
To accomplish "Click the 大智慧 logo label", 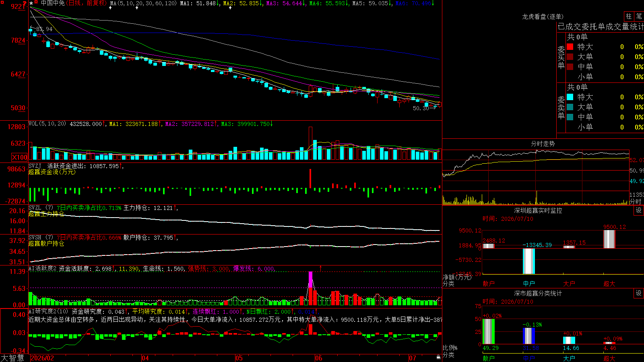I will coord(12,358).
